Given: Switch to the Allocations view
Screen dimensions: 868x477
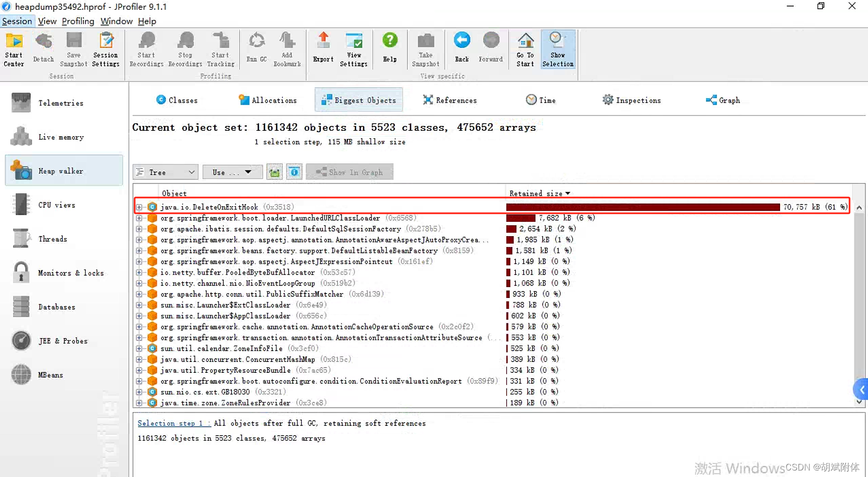Looking at the screenshot, I should [268, 100].
